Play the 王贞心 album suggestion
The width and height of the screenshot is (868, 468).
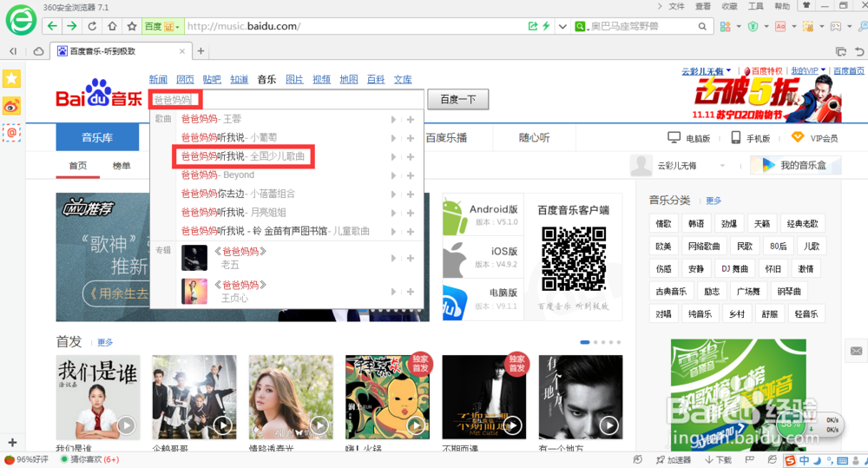point(393,292)
